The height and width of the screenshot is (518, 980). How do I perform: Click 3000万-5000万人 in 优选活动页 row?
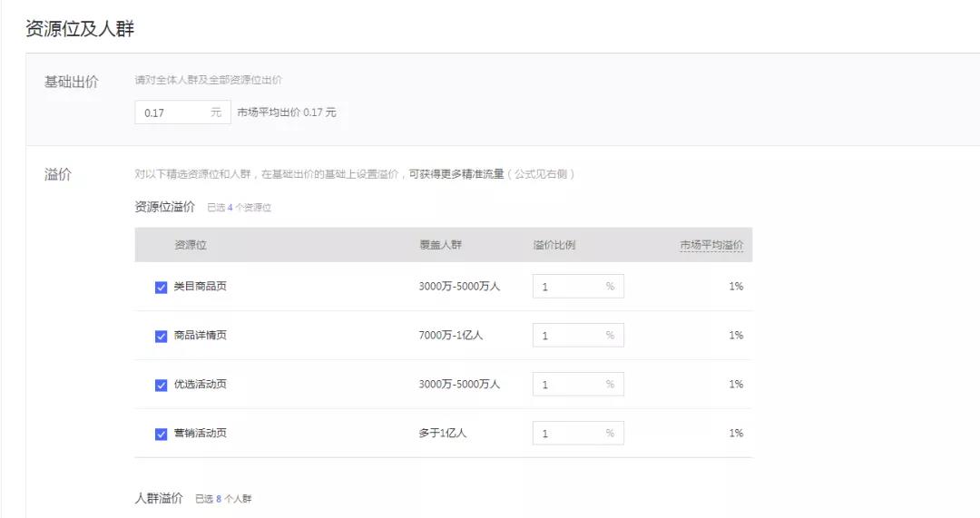click(x=459, y=384)
